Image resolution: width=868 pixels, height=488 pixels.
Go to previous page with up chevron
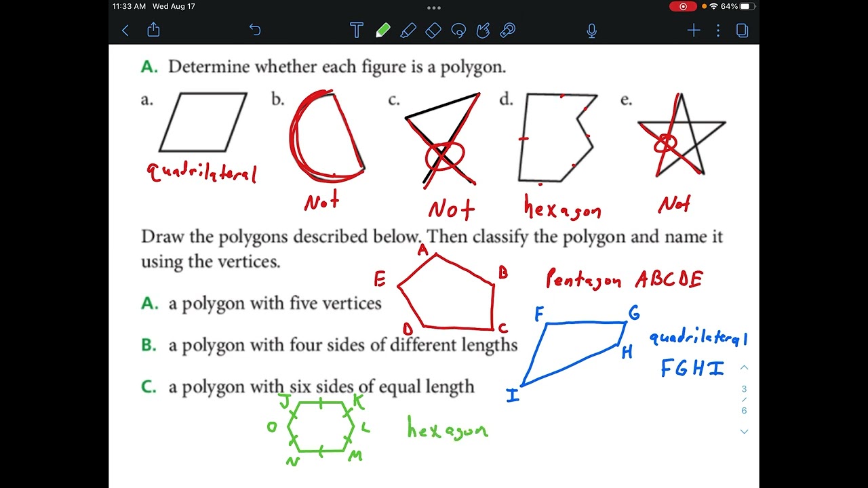pyautogui.click(x=744, y=367)
